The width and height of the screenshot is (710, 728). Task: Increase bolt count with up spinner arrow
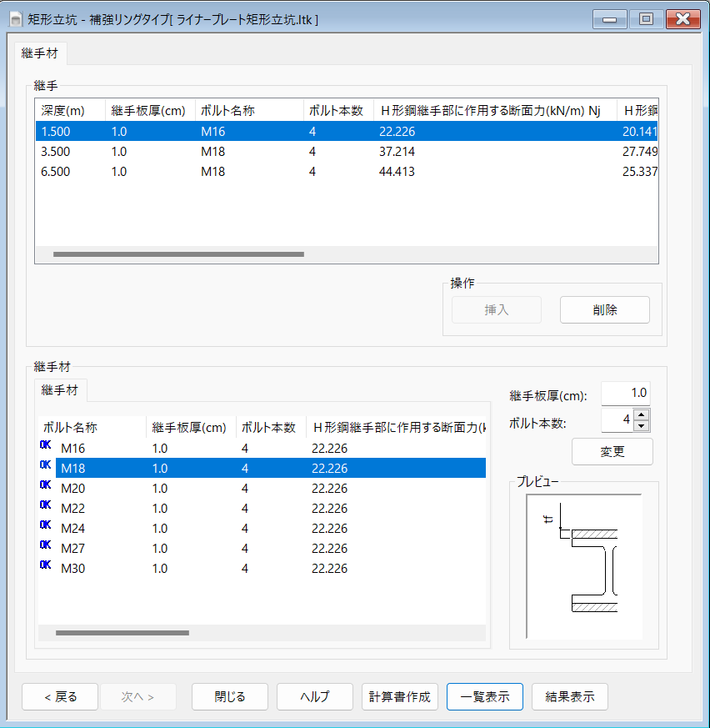pyautogui.click(x=641, y=414)
